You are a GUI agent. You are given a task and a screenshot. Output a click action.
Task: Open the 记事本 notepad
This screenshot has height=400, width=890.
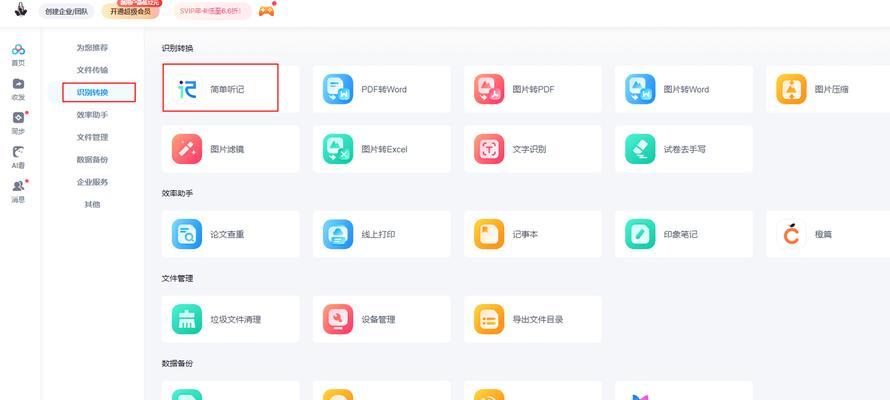click(x=532, y=234)
